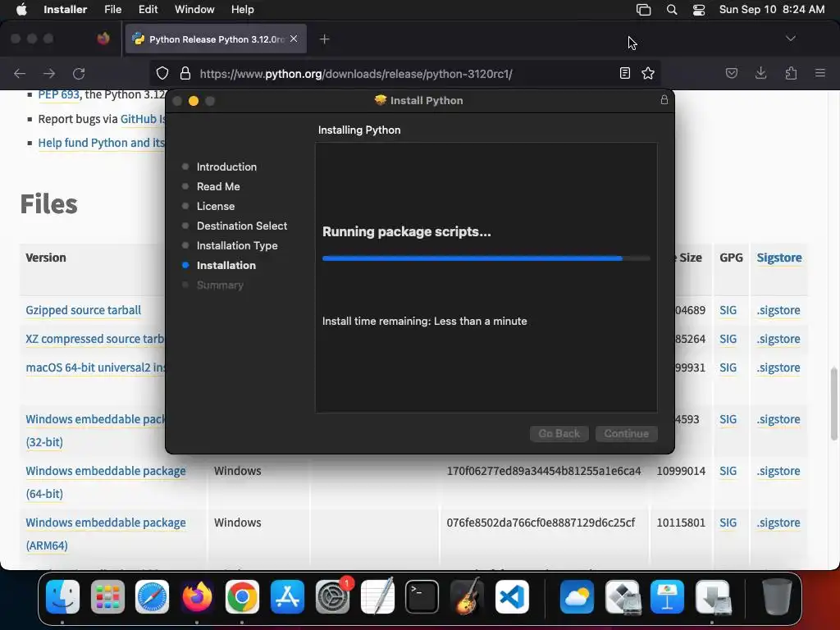Open the Firefox downloads panel
The width and height of the screenshot is (840, 630).
(x=760, y=73)
